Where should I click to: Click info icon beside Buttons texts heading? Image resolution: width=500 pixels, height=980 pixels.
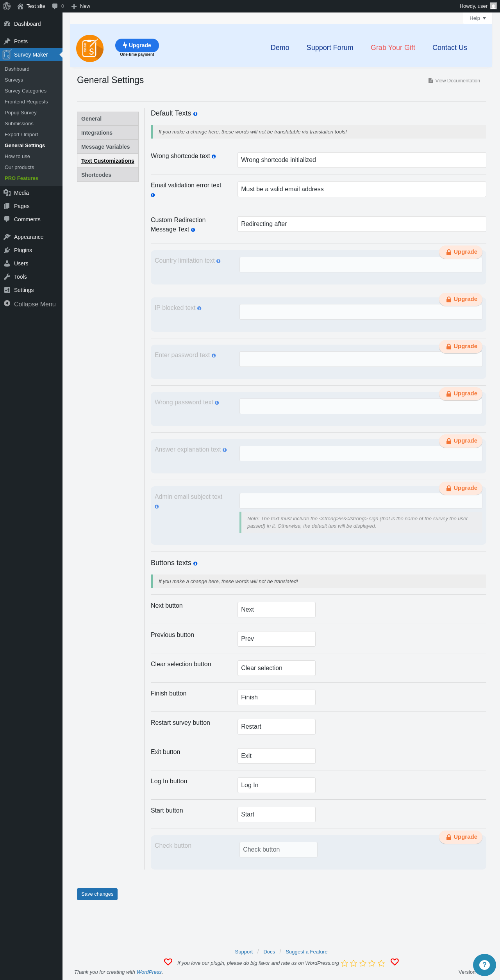(x=195, y=564)
